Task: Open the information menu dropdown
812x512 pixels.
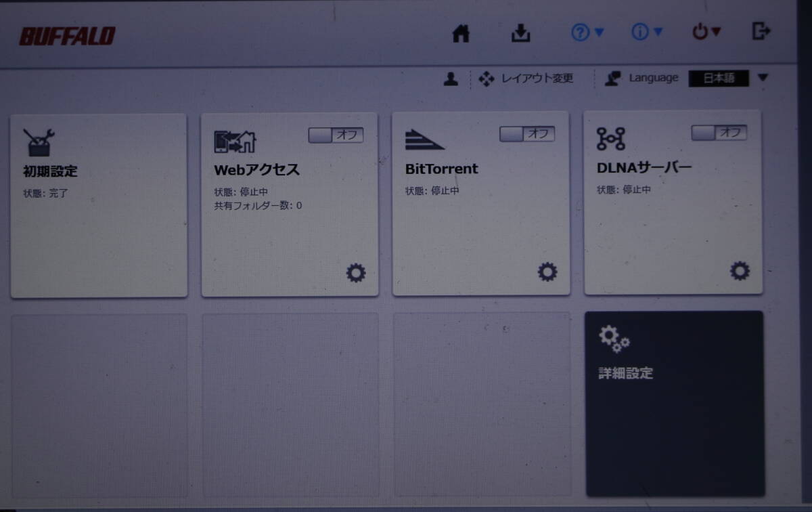Action: [x=647, y=32]
